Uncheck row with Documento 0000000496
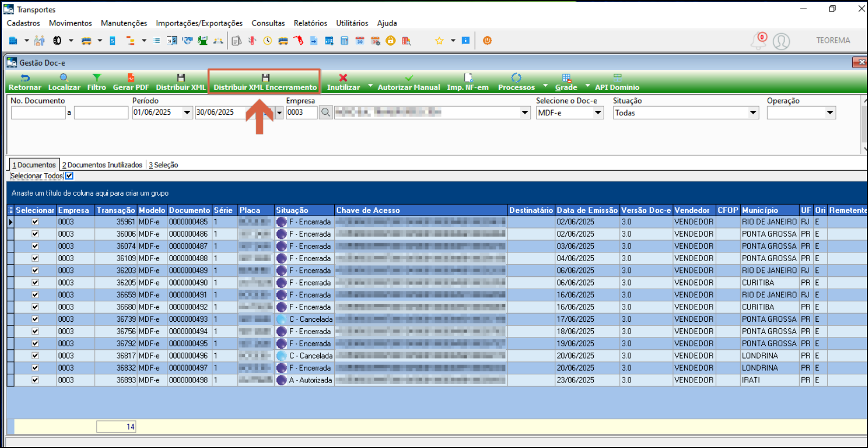The image size is (868, 448). click(35, 355)
